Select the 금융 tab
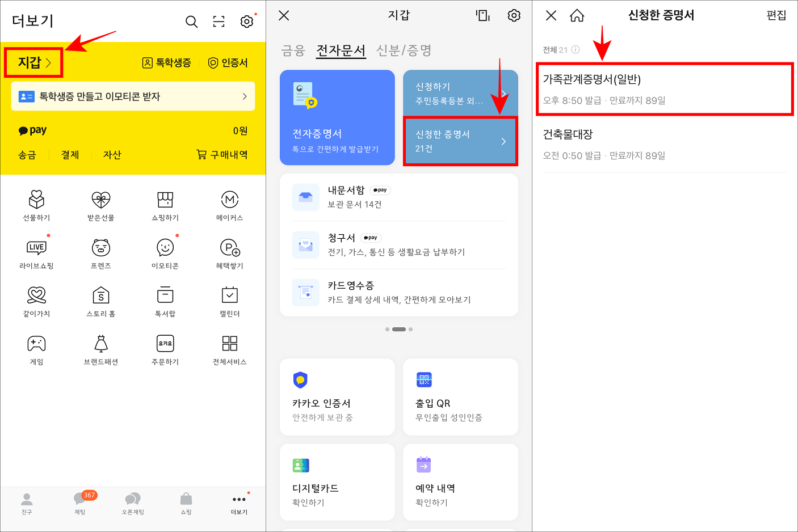This screenshot has width=798, height=532. pos(293,50)
